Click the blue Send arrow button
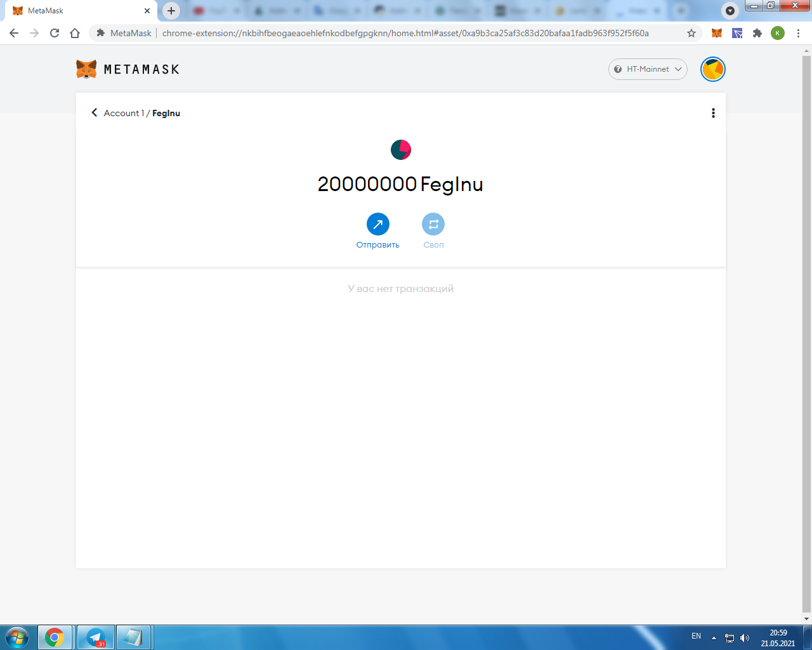 coord(378,224)
